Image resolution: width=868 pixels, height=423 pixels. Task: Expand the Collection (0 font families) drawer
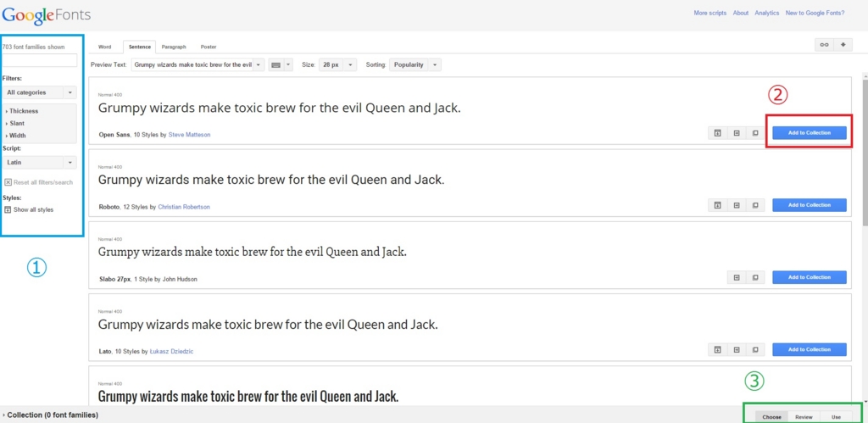pyautogui.click(x=50, y=415)
